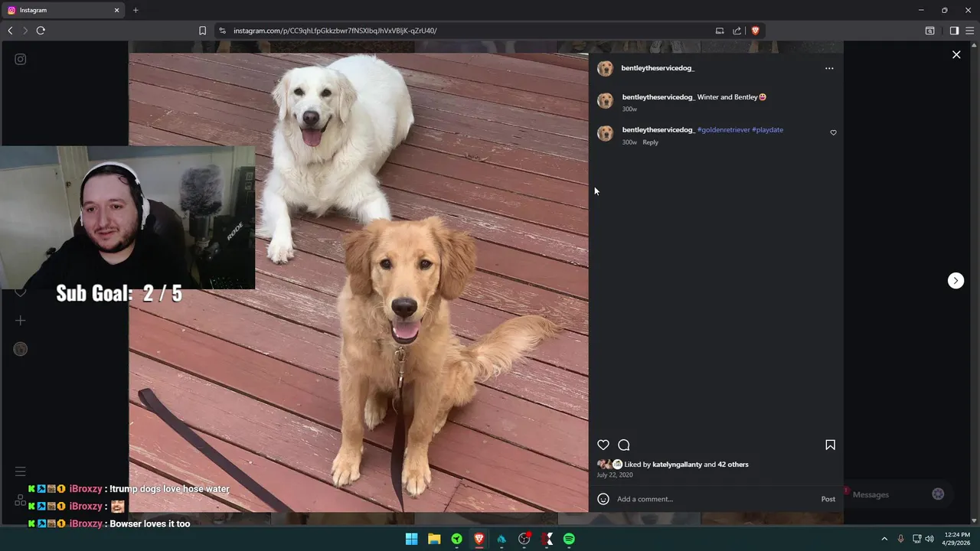Click header profile picture of bentleytheservicedog_

[605, 68]
